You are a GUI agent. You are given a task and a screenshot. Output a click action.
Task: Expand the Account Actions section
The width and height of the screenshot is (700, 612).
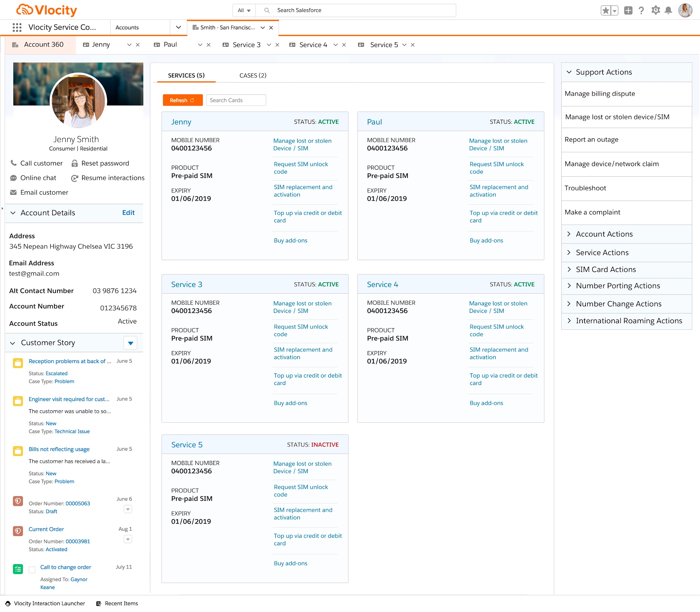pos(569,234)
